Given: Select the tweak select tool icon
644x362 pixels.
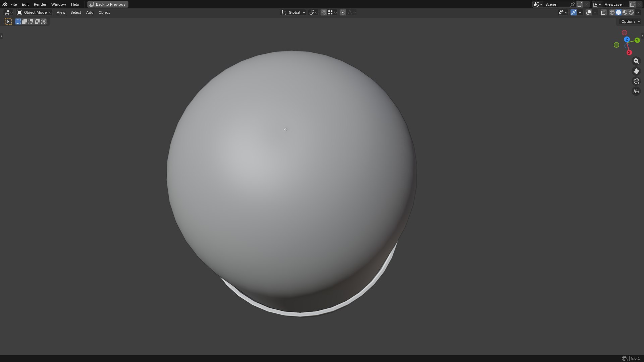Looking at the screenshot, I should point(8,21).
